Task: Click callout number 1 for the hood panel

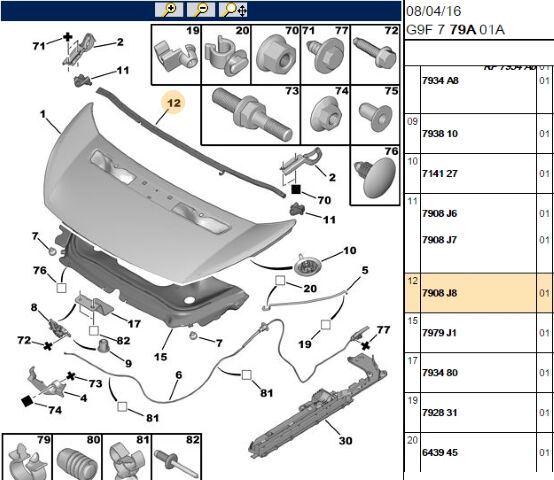Action: coord(43,114)
